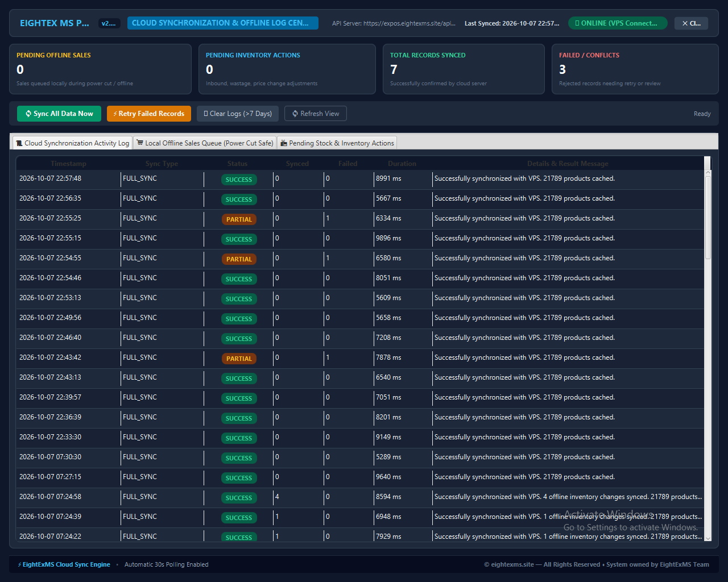The image size is (728, 582).
Task: Click the 2026-10-07 22:43:13 timestamp
Action: click(x=50, y=377)
